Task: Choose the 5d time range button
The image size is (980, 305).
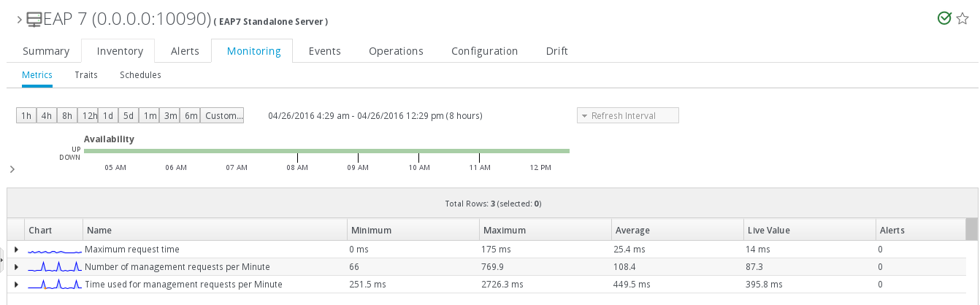Action: coord(128,116)
